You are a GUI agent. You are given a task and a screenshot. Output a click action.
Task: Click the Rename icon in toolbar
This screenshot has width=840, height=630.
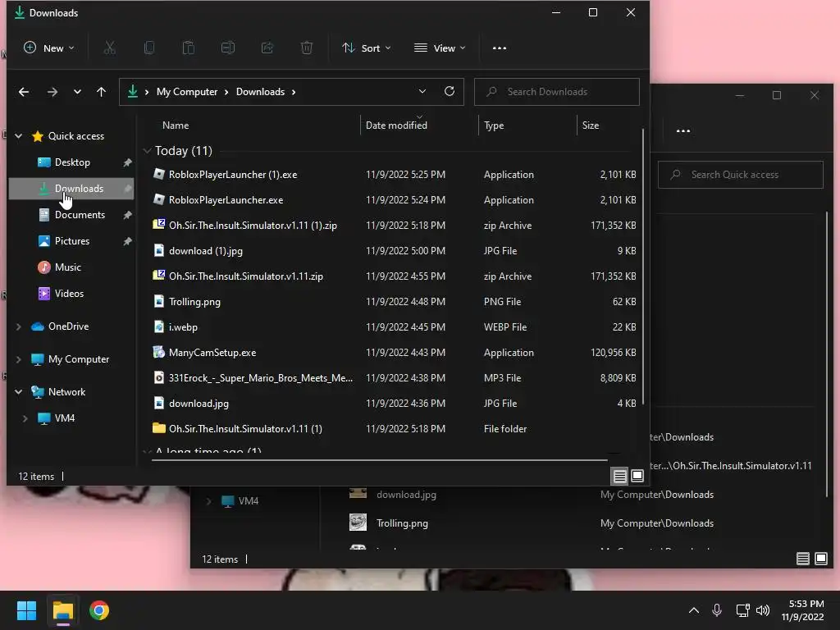[x=228, y=48]
